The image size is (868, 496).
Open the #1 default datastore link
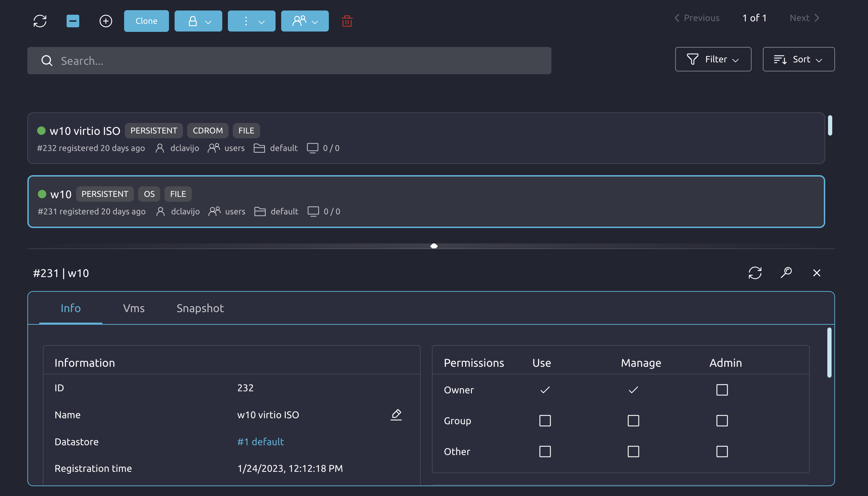click(x=260, y=441)
